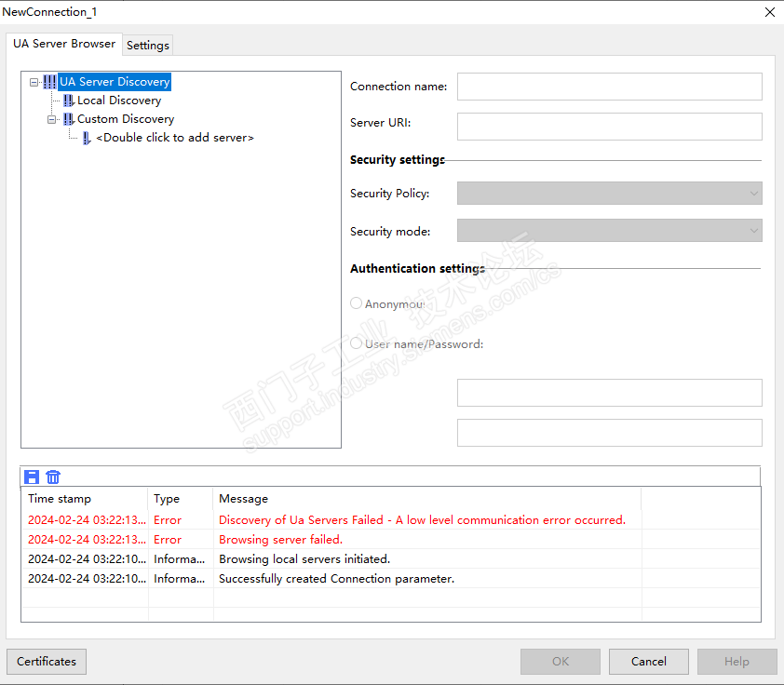This screenshot has height=685, width=784.
Task: Click the Local Discovery node icon
Action: [69, 101]
